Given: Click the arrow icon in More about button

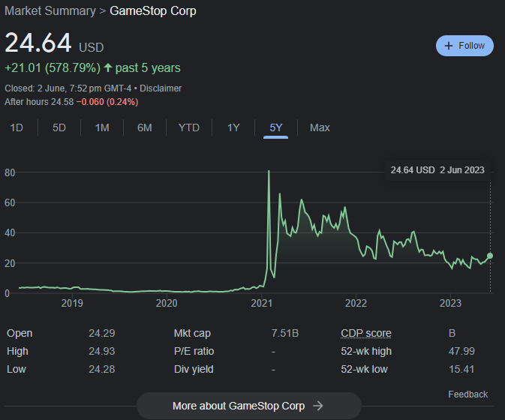Looking at the screenshot, I should click(318, 406).
